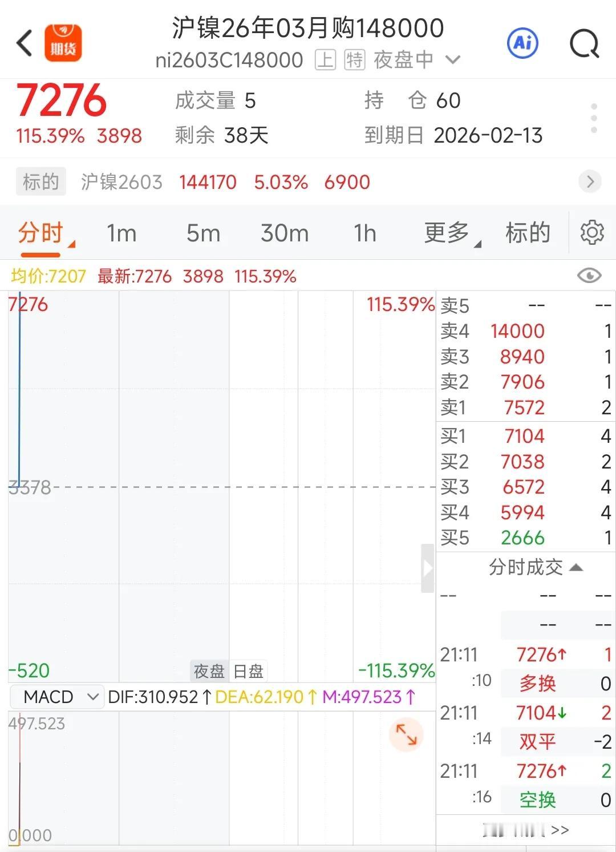
Task: Switch to the 夜盘 night session
Action: pyautogui.click(x=209, y=671)
